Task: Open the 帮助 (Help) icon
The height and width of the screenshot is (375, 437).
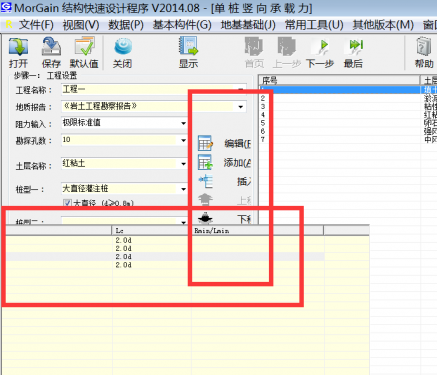Action: pos(424,47)
